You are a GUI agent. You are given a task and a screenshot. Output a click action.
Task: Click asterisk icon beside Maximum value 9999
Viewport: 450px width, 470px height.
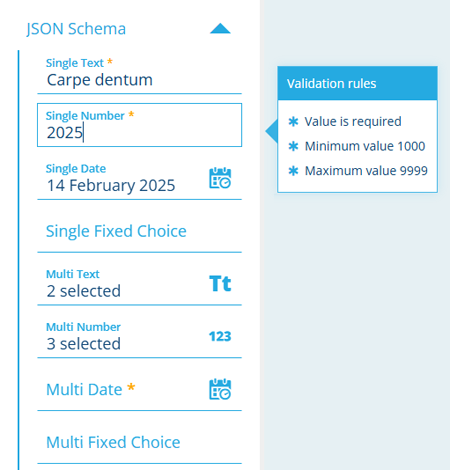click(293, 171)
